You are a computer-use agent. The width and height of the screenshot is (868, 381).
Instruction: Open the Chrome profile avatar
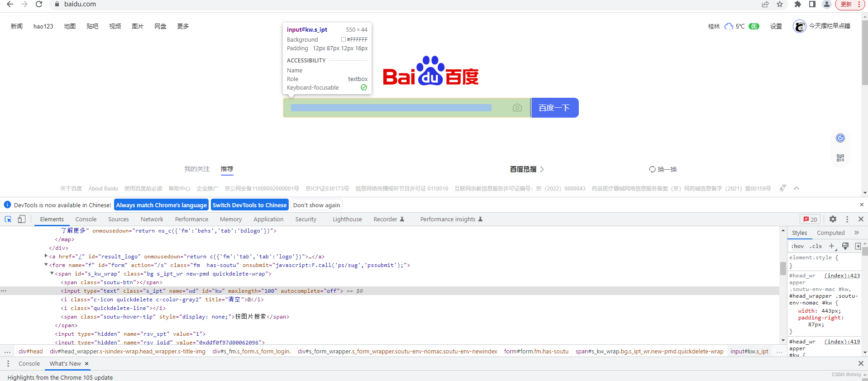point(827,4)
